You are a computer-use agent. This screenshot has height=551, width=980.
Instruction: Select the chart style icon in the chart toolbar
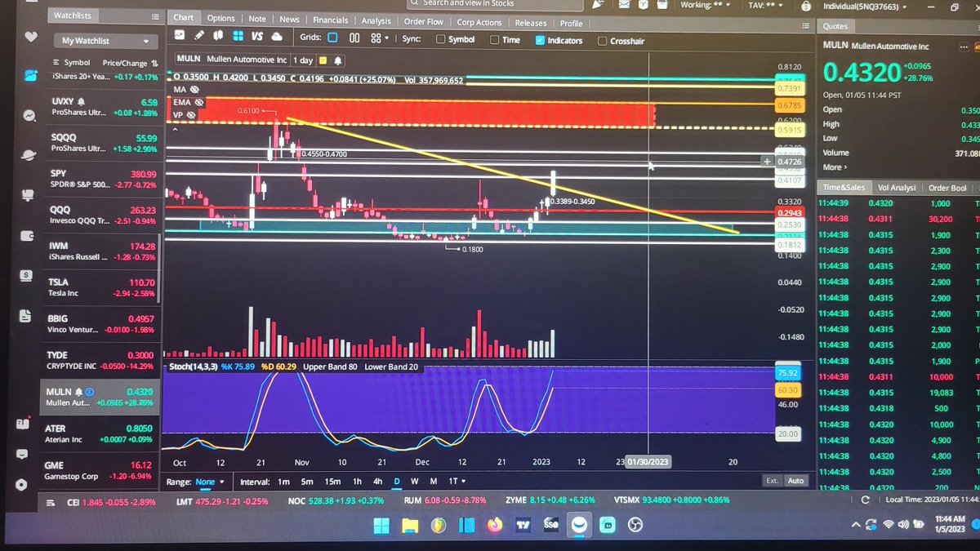click(181, 37)
